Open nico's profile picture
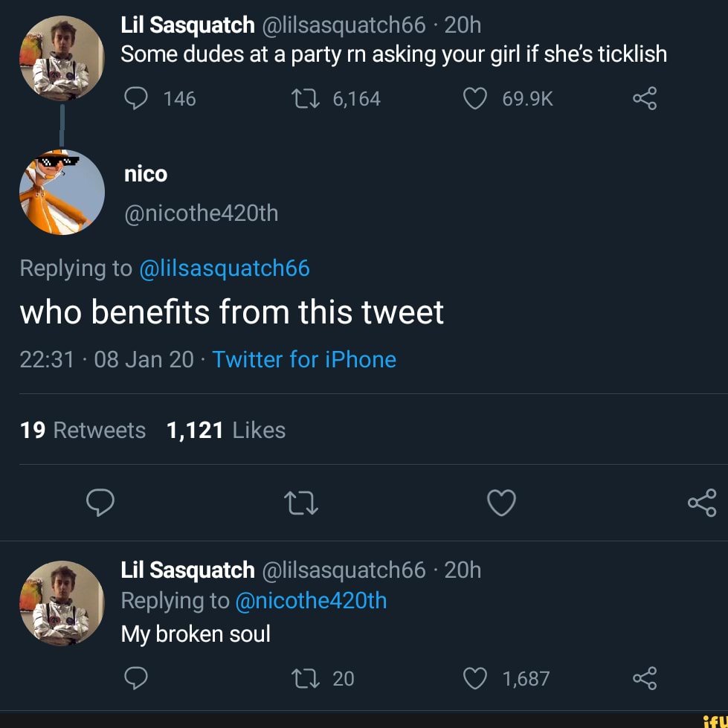728x728 pixels. click(62, 192)
